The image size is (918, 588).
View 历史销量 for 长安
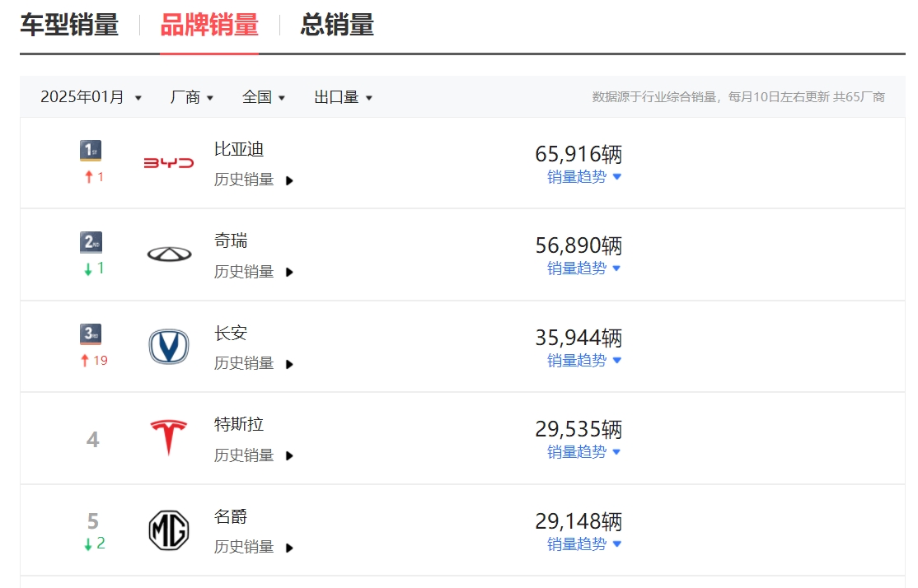(244, 363)
